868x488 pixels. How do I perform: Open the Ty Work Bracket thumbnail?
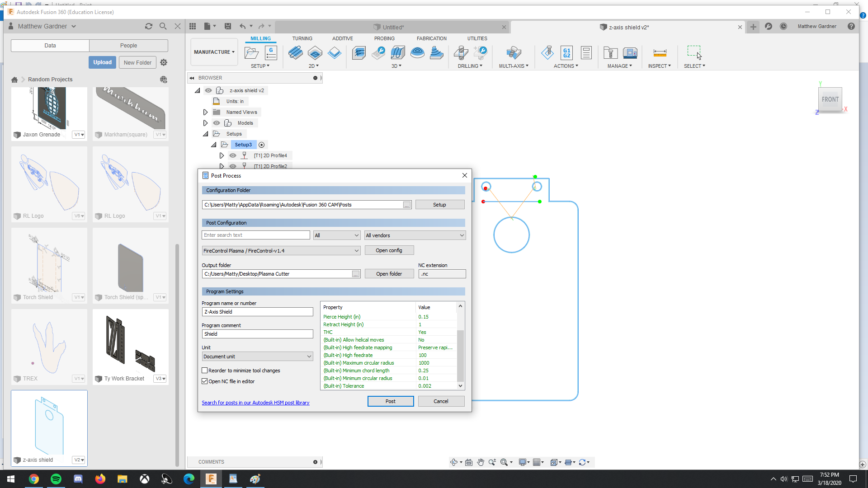130,347
